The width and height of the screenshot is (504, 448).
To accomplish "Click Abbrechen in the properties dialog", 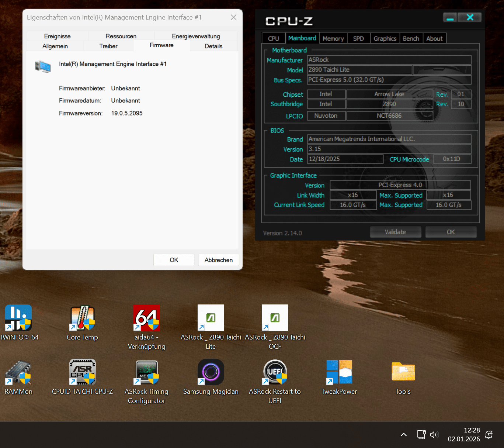I will click(219, 260).
